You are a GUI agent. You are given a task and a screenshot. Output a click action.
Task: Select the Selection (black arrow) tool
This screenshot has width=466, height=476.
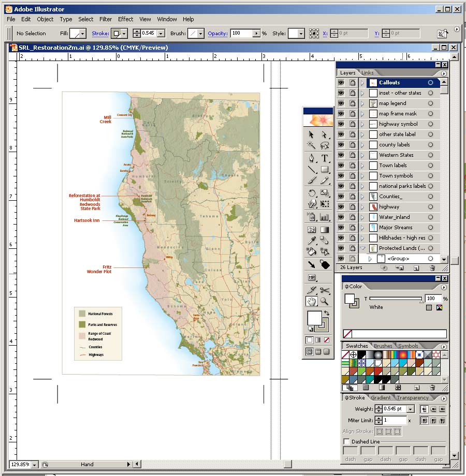pyautogui.click(x=311, y=135)
